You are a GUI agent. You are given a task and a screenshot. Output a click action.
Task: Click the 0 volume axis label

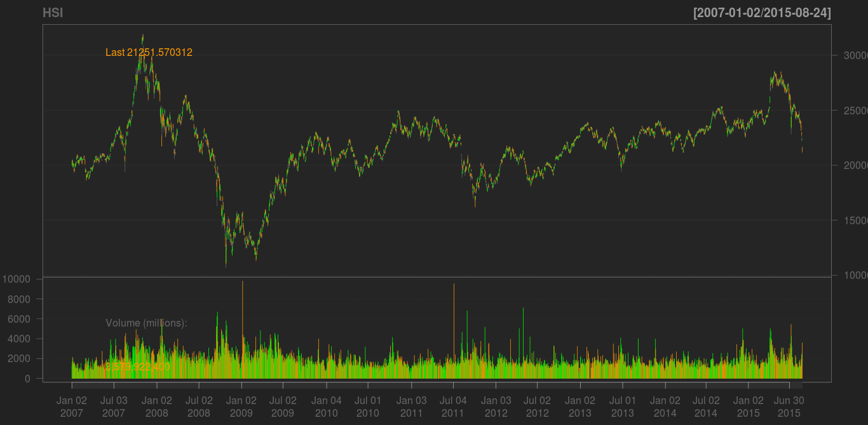pos(27,379)
